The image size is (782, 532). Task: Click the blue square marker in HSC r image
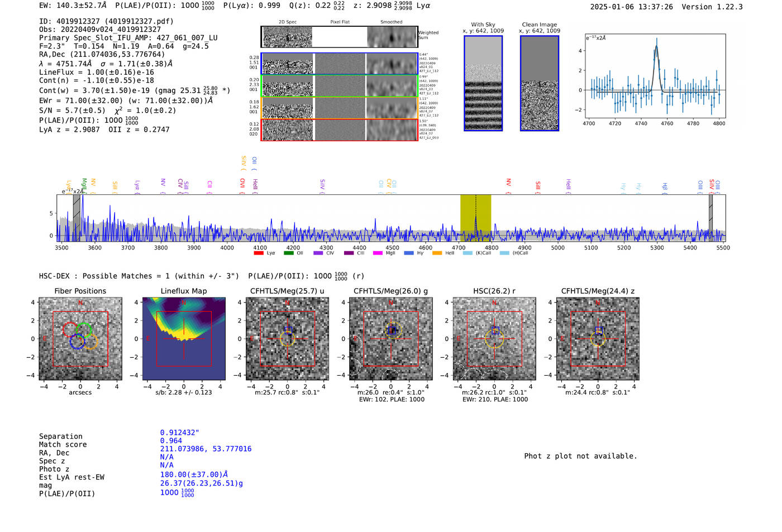click(x=495, y=330)
